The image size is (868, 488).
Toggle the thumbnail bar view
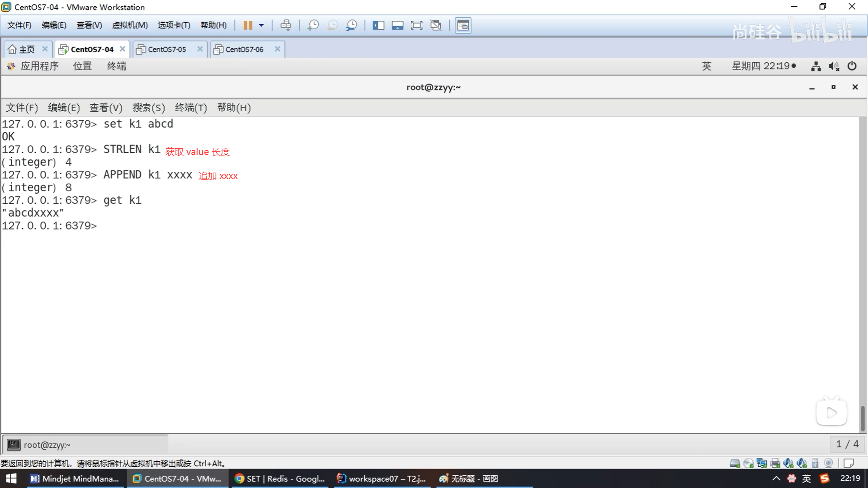397,25
